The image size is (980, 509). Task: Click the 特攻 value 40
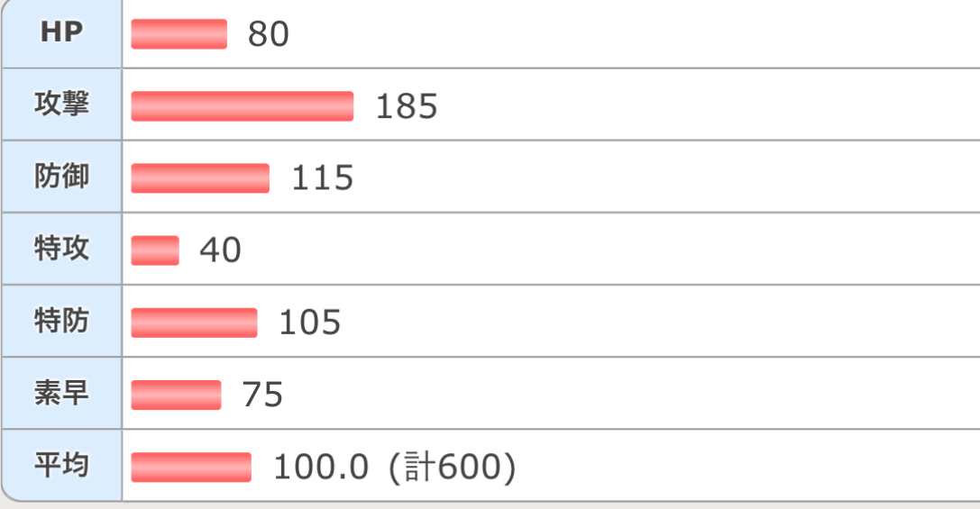click(220, 250)
